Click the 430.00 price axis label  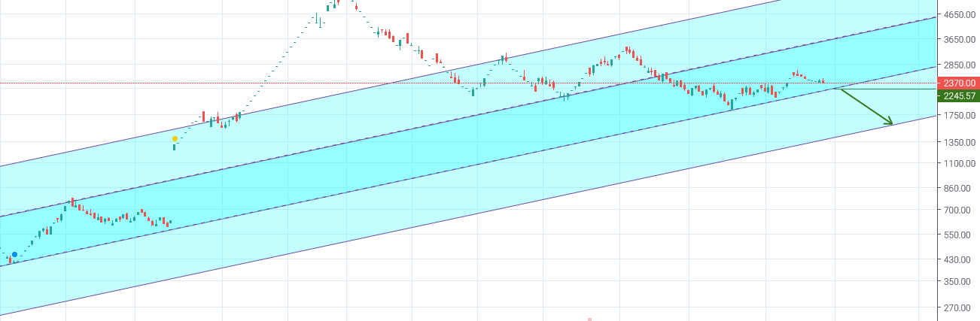tap(959, 259)
